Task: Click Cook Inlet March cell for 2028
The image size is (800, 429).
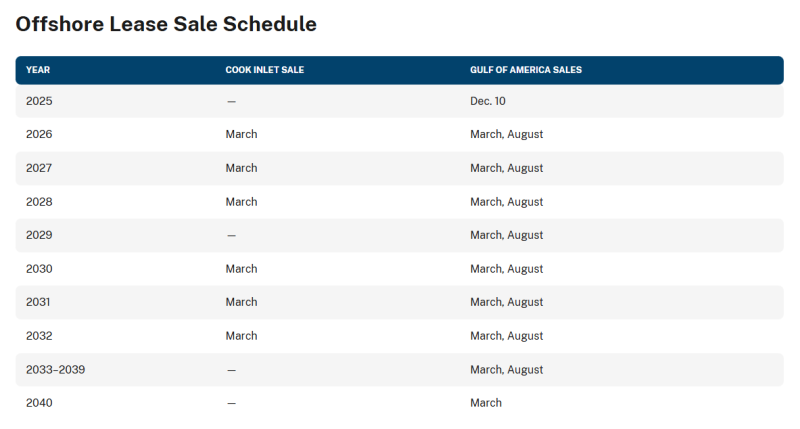Action: [241, 202]
